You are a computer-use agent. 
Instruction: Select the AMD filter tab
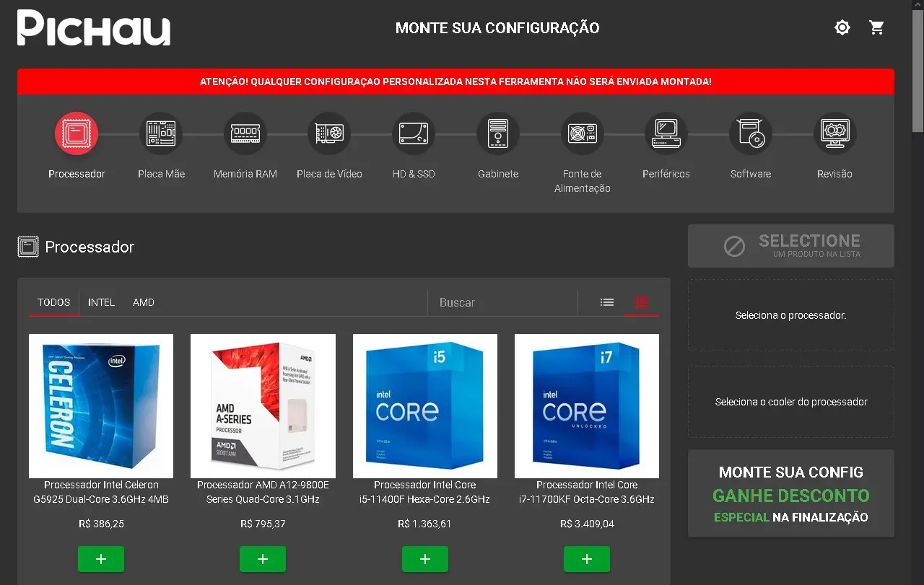click(144, 302)
